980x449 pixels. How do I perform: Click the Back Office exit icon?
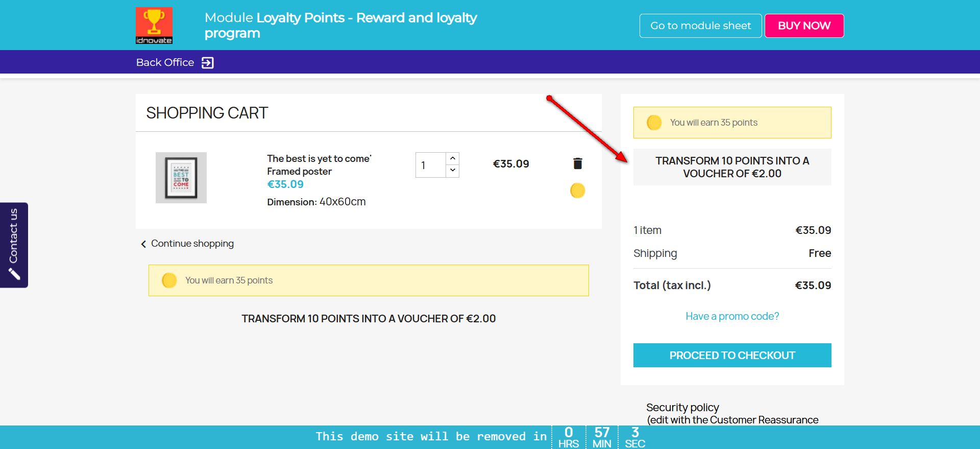(x=208, y=63)
